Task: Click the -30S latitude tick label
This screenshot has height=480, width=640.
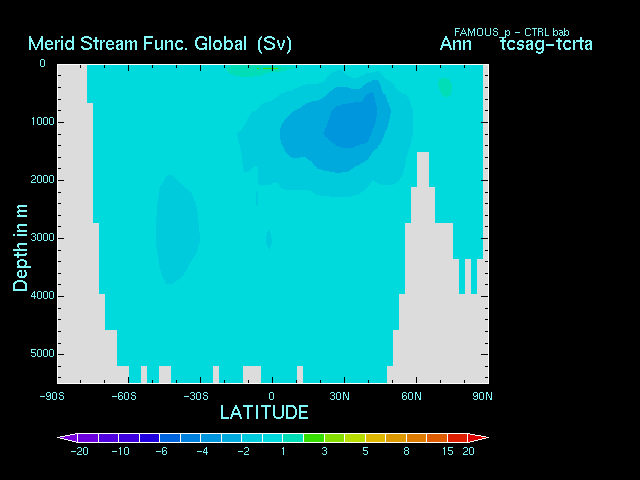Action: tap(196, 396)
